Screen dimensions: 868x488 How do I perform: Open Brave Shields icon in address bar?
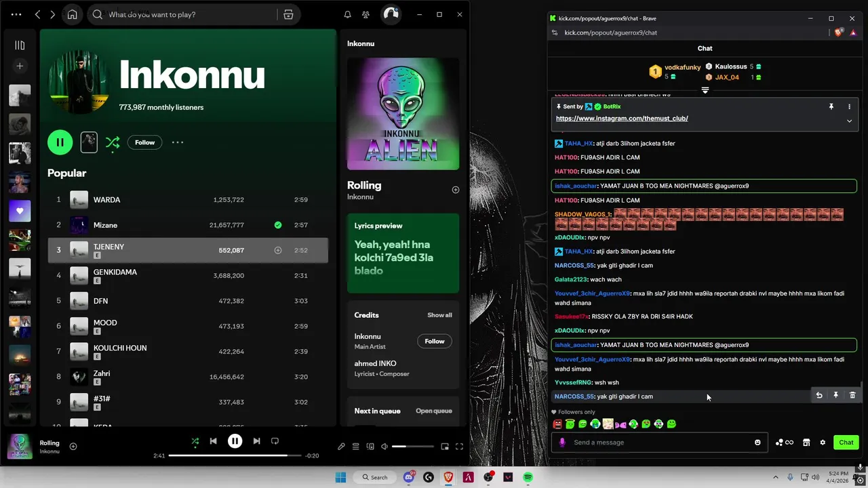tap(838, 33)
